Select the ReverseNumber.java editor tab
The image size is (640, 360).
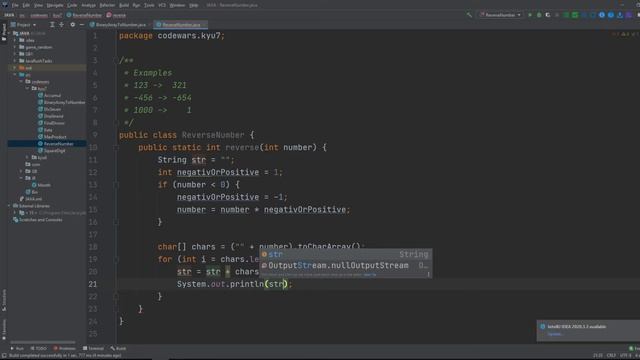(x=179, y=24)
